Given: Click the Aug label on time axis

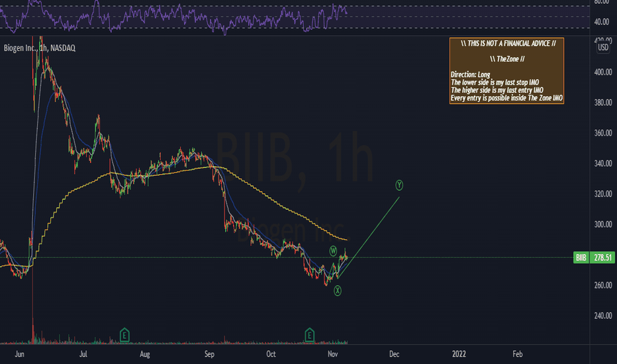Looking at the screenshot, I should 145,354.
